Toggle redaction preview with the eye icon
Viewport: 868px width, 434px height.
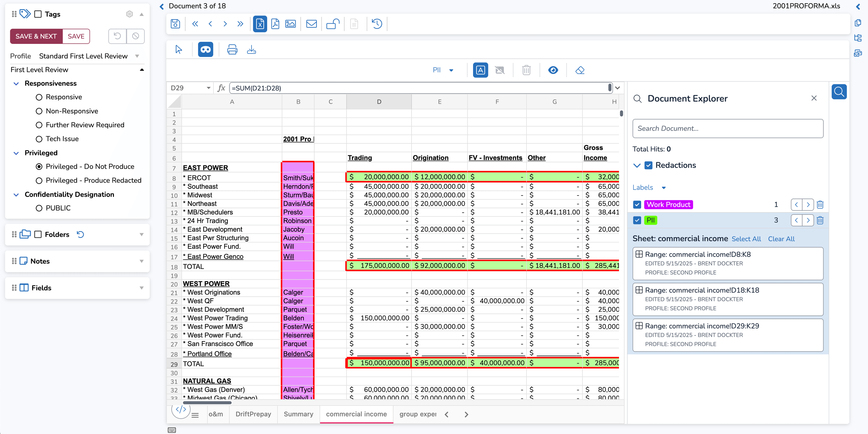tap(553, 70)
